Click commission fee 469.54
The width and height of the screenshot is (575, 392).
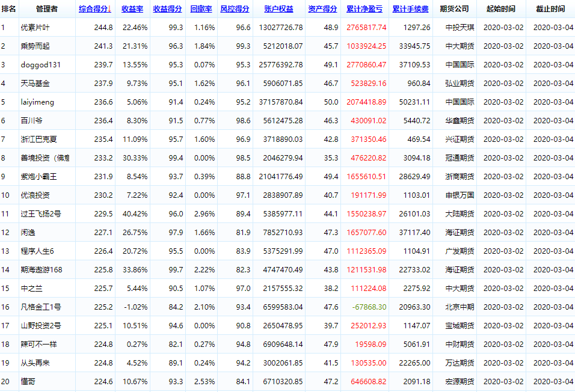point(419,139)
